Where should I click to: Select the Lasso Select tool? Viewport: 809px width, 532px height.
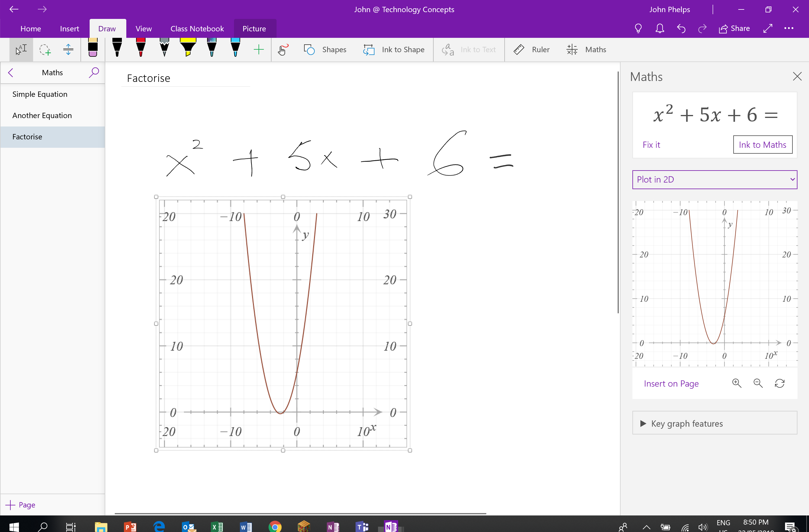pyautogui.click(x=45, y=50)
